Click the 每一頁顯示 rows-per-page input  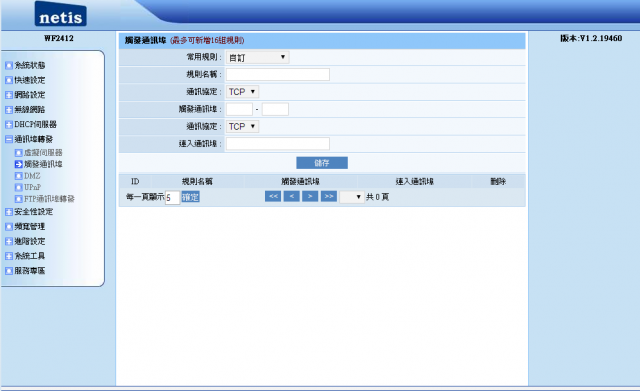173,198
